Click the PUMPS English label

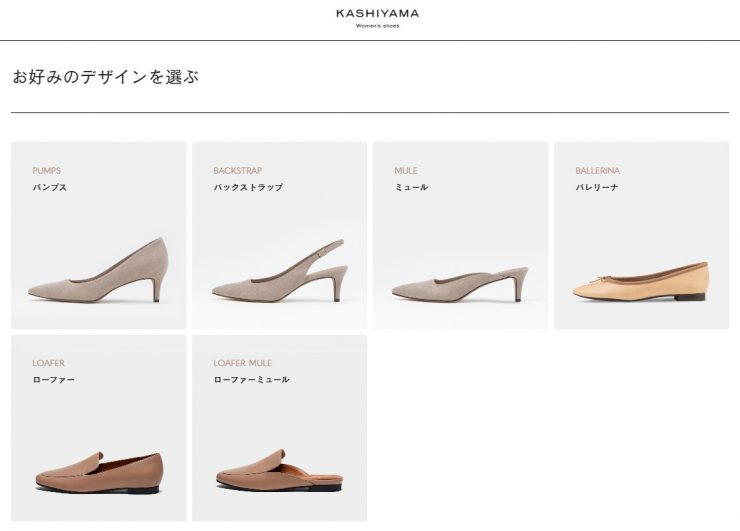[46, 171]
